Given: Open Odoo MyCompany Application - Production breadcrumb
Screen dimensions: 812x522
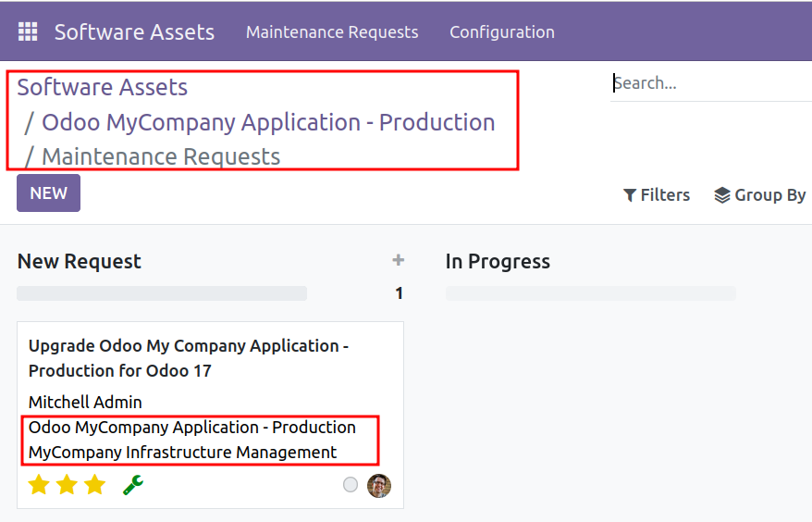Looking at the screenshot, I should [268, 122].
